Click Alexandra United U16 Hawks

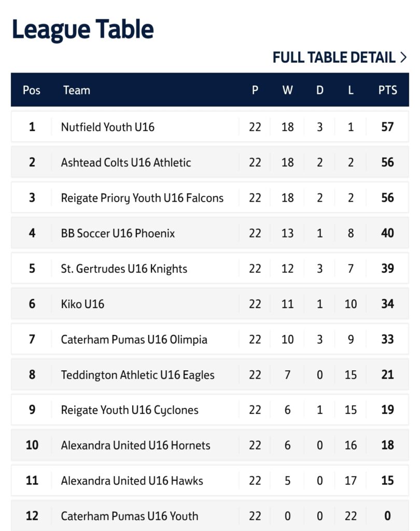tap(132, 481)
